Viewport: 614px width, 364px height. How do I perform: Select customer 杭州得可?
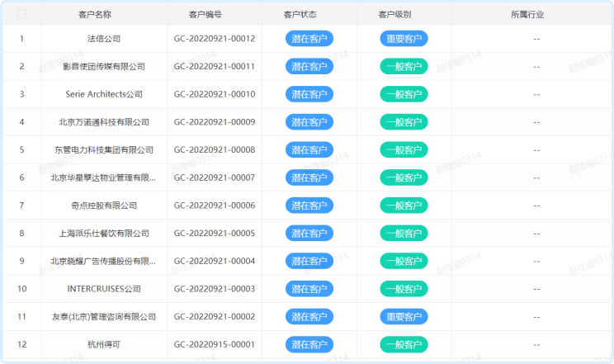point(104,344)
